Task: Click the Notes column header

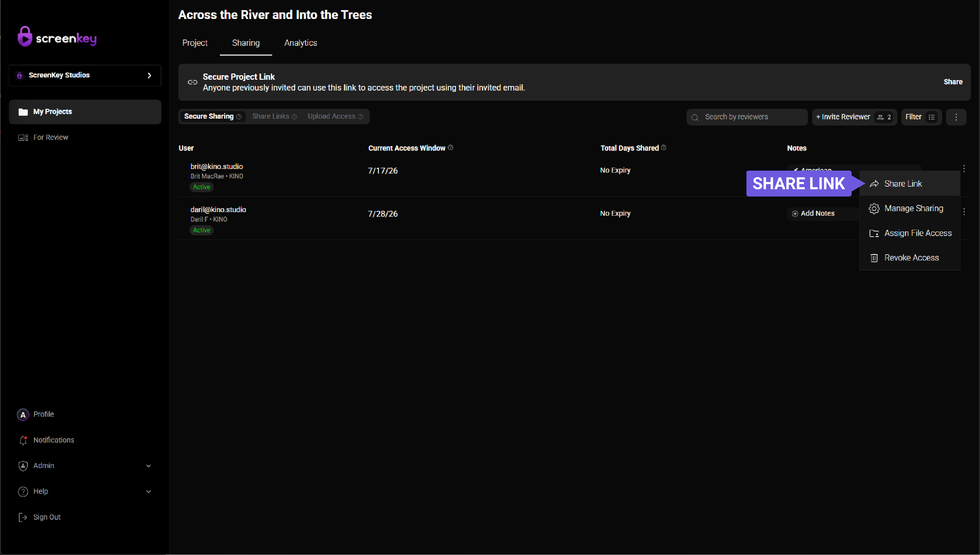Action: [796, 148]
